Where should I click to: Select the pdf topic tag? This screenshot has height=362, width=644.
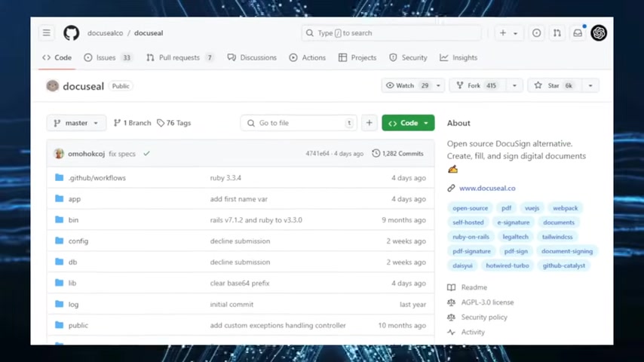[507, 208]
